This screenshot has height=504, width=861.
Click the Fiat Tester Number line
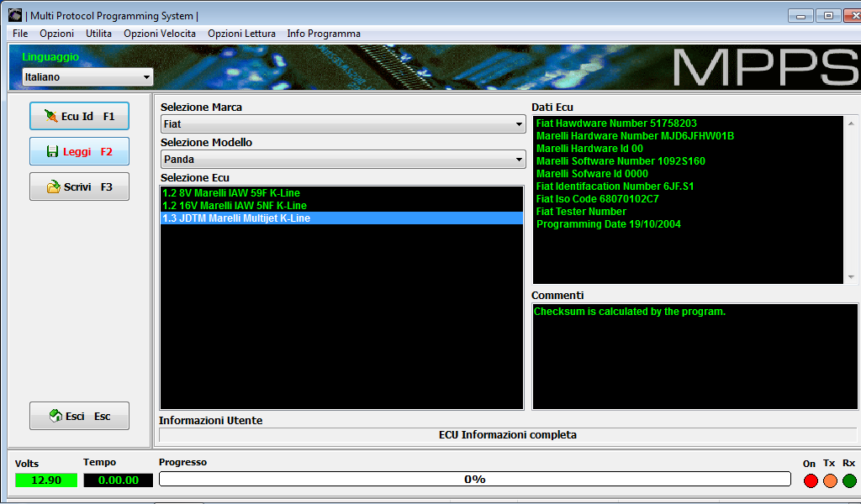[x=582, y=212]
